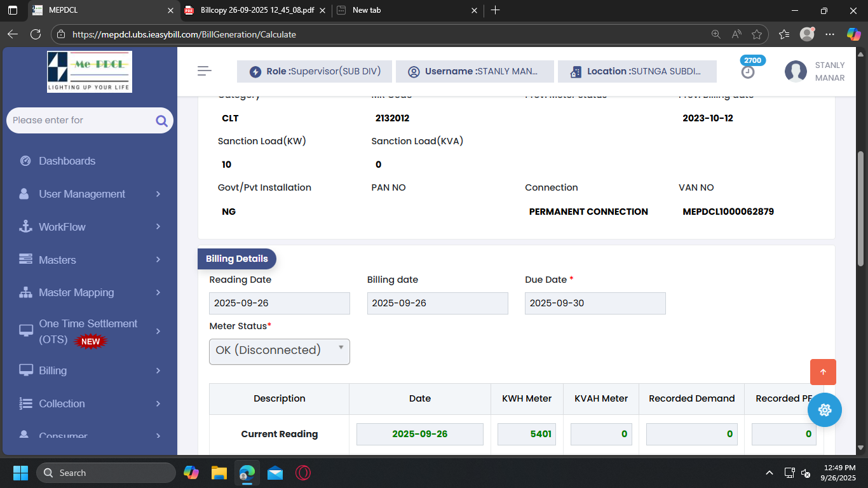The image size is (868, 488).
Task: Click the Due Date field
Action: pos(595,303)
